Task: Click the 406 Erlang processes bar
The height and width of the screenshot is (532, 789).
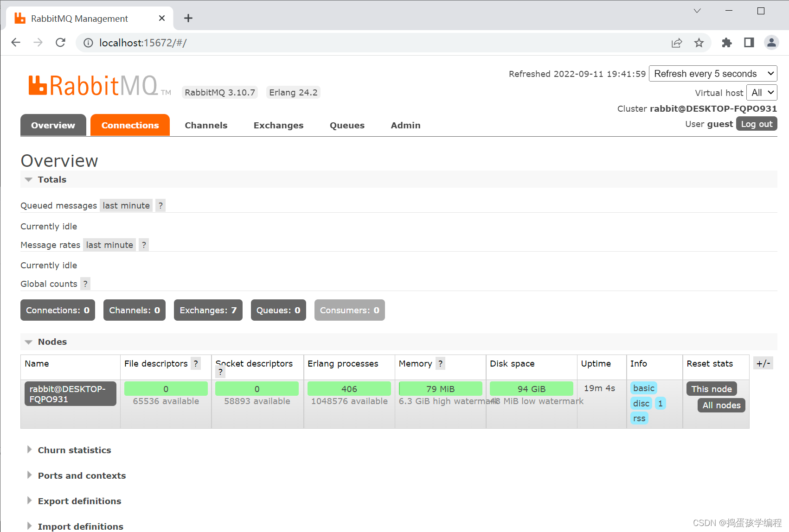Action: [x=349, y=389]
